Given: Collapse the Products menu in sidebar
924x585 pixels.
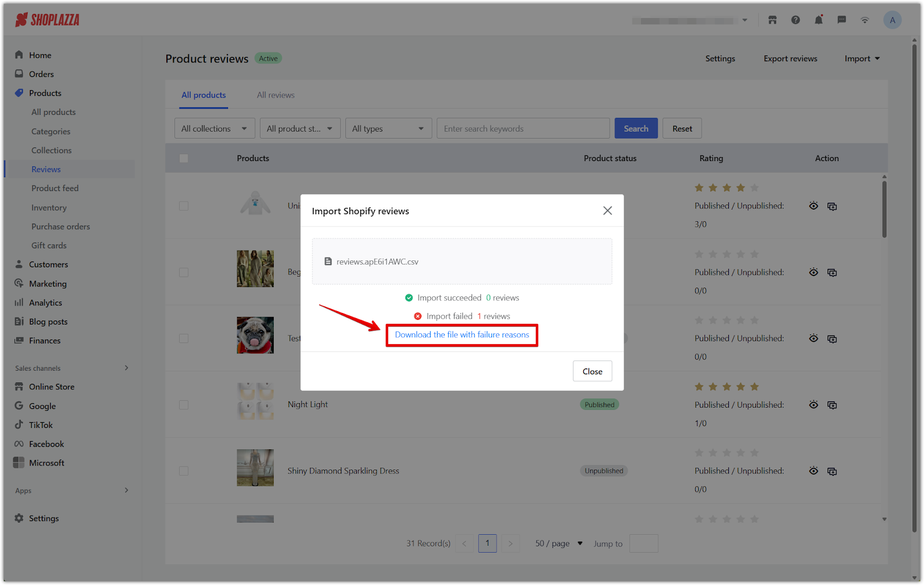Looking at the screenshot, I should (45, 94).
